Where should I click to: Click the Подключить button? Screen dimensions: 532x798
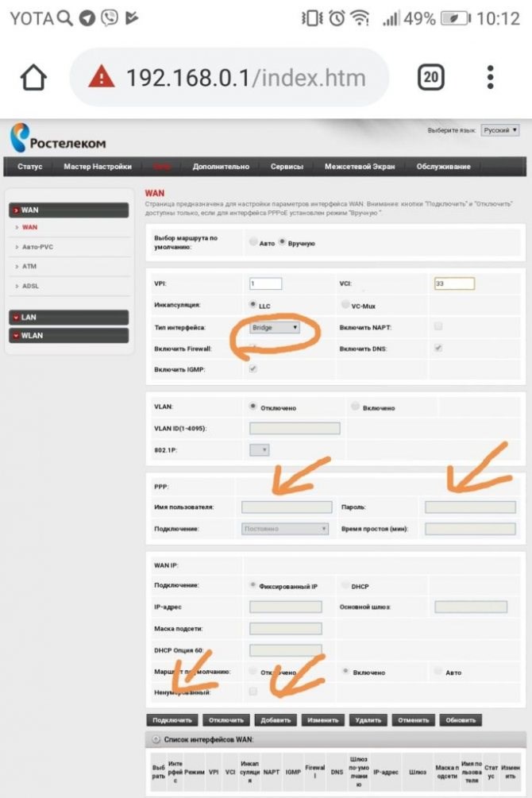172,720
